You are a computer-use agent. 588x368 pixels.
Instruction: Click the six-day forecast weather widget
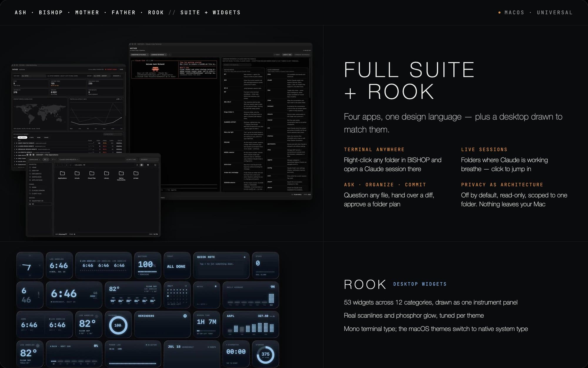(x=133, y=295)
